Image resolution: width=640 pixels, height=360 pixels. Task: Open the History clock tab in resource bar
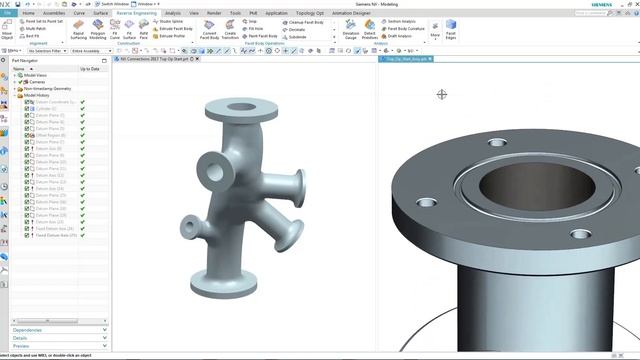[x=4, y=187]
